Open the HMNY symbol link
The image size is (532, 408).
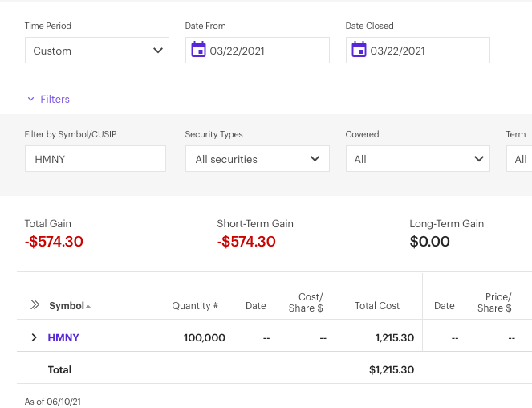click(63, 337)
